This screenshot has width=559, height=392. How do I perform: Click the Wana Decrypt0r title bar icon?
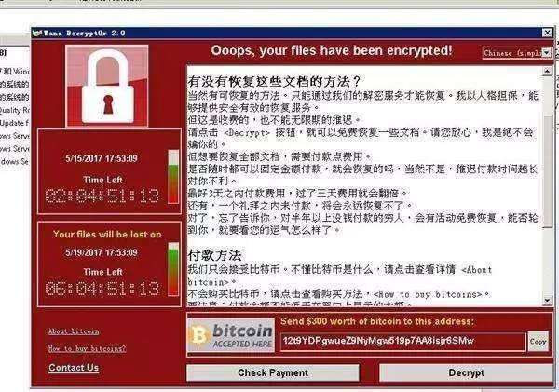37,34
